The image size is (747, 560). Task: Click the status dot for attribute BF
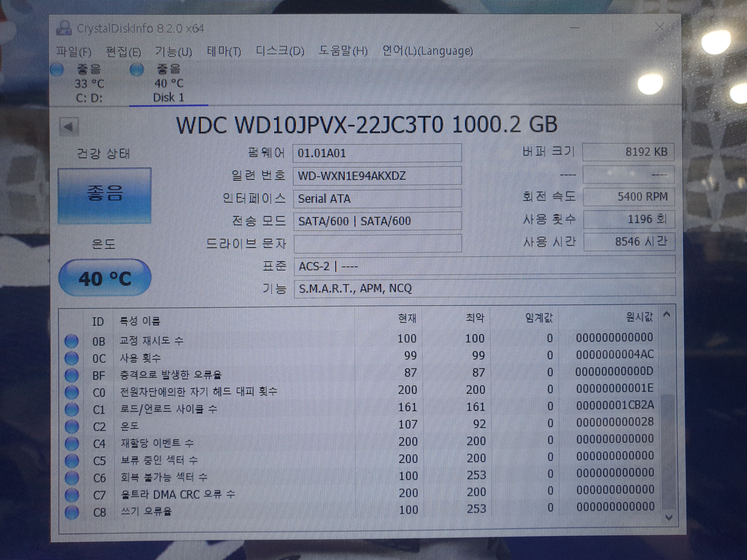[x=71, y=375]
